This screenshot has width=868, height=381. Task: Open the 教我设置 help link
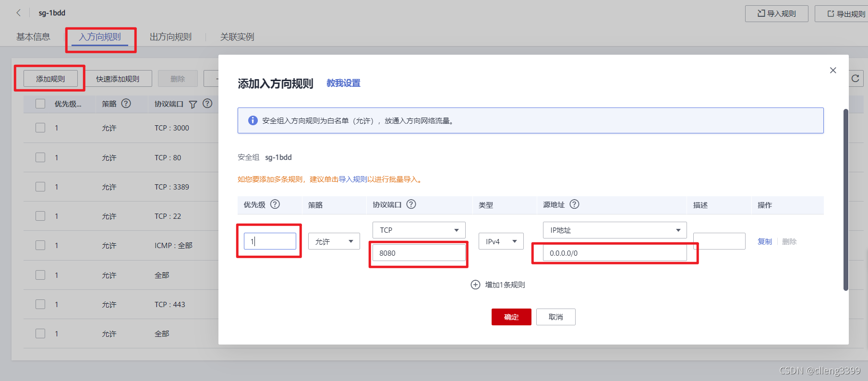point(343,83)
